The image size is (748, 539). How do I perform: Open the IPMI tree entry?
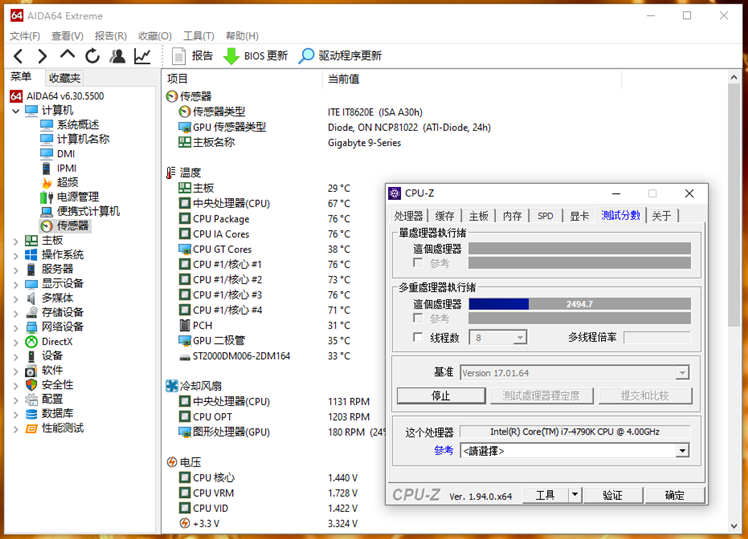click(67, 168)
